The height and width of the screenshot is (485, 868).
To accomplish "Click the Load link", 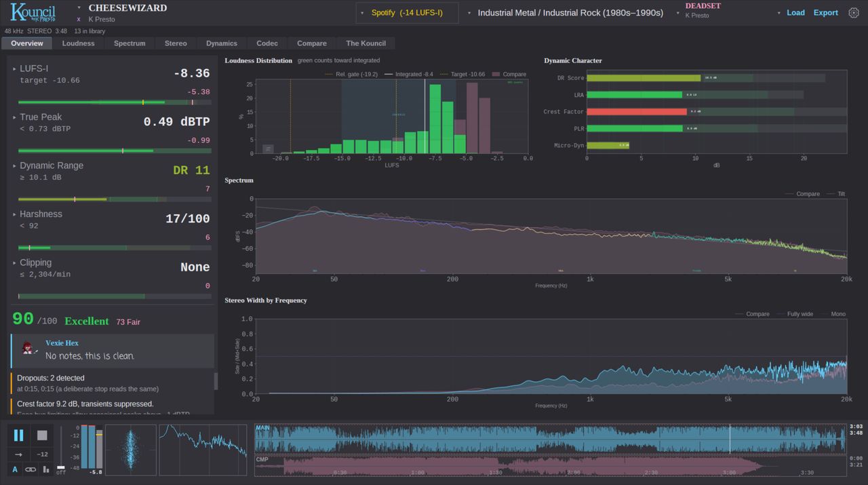I will [795, 13].
